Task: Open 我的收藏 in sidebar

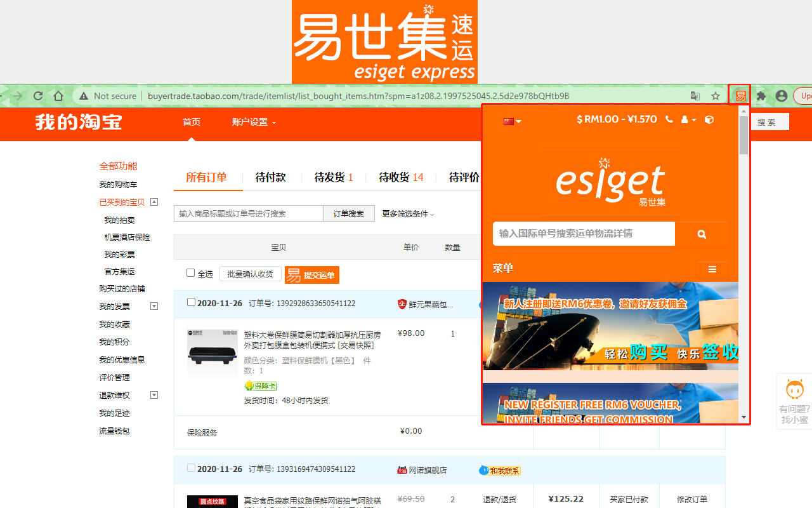Action: coord(114,324)
